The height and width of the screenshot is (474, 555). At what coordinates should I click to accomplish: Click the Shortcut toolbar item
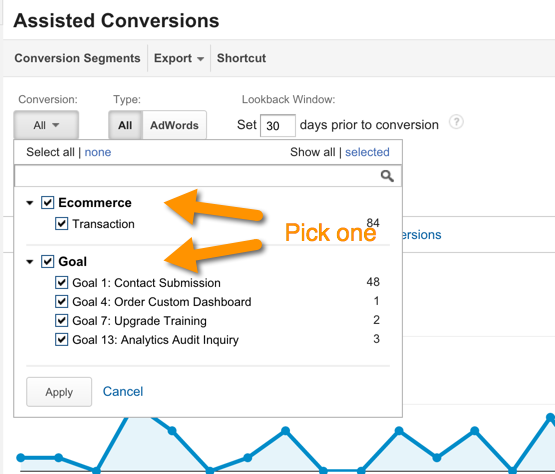pyautogui.click(x=241, y=58)
